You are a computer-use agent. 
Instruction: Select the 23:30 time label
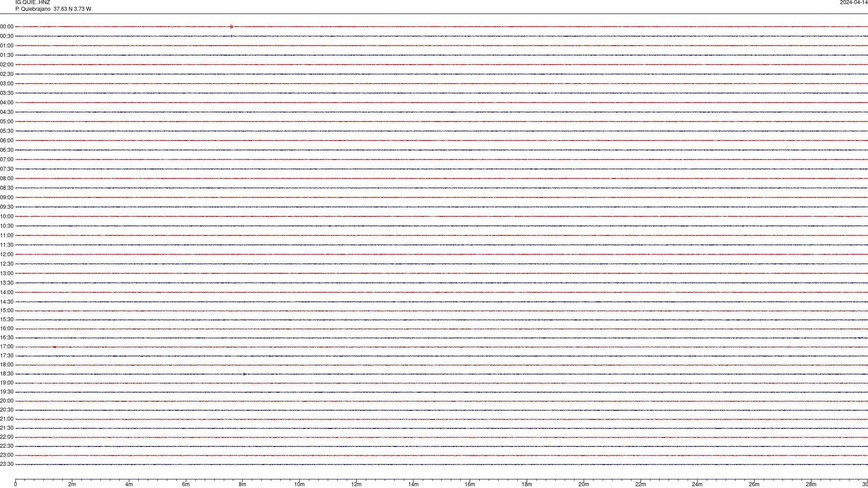tap(7, 464)
